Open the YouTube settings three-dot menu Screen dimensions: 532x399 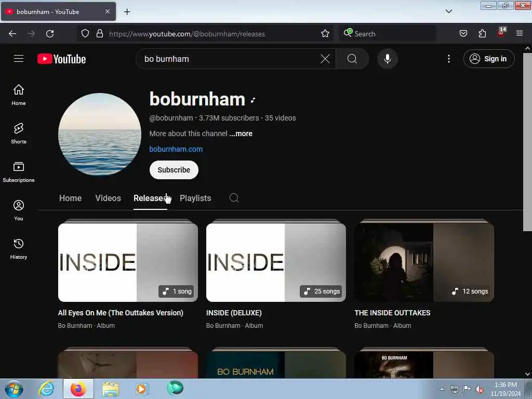[x=448, y=59]
